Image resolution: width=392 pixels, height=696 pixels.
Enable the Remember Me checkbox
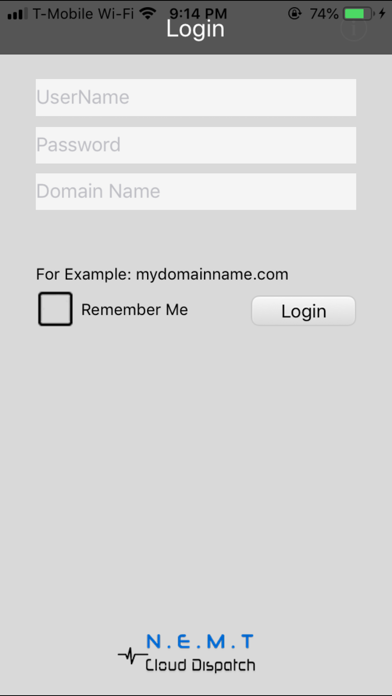click(x=55, y=309)
